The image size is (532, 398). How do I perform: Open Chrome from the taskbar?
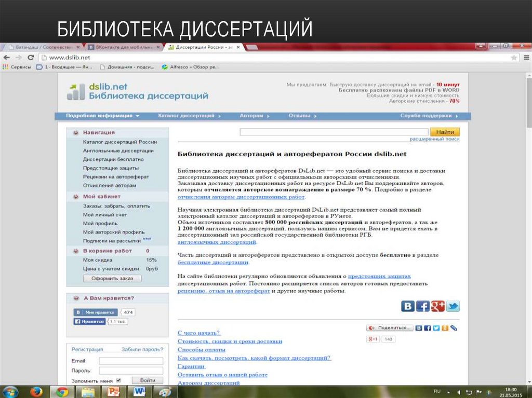pos(62,392)
